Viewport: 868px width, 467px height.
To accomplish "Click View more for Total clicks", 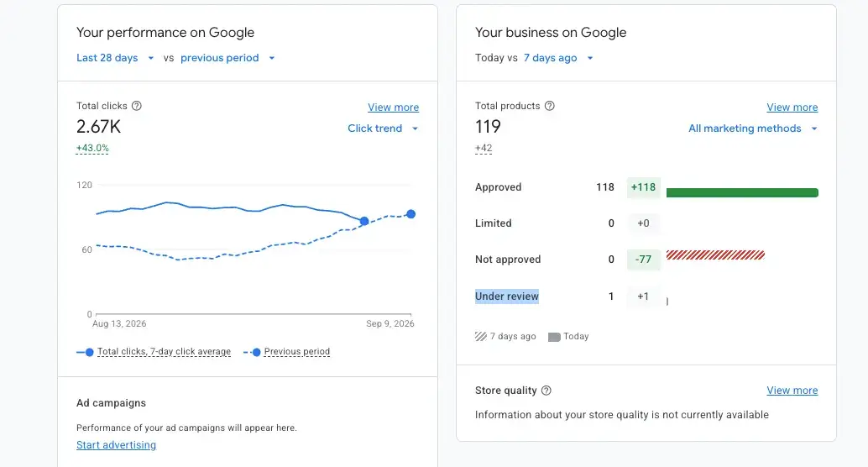I will tap(393, 108).
